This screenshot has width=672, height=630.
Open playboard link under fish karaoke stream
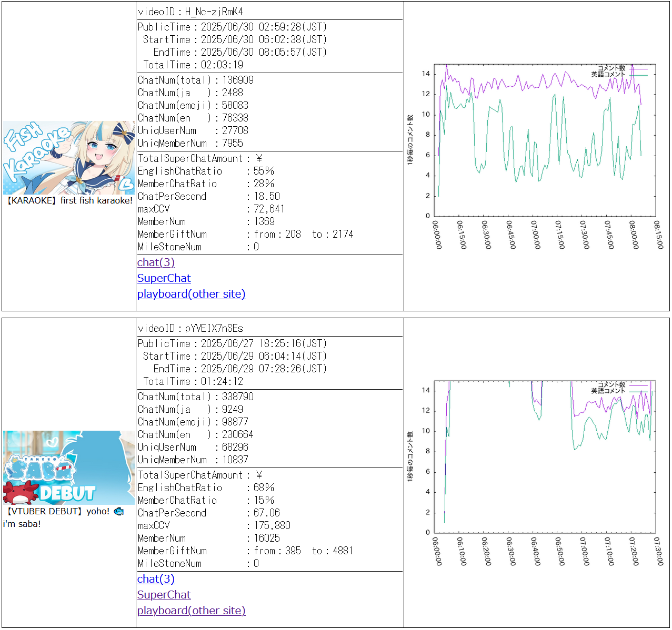tap(192, 294)
